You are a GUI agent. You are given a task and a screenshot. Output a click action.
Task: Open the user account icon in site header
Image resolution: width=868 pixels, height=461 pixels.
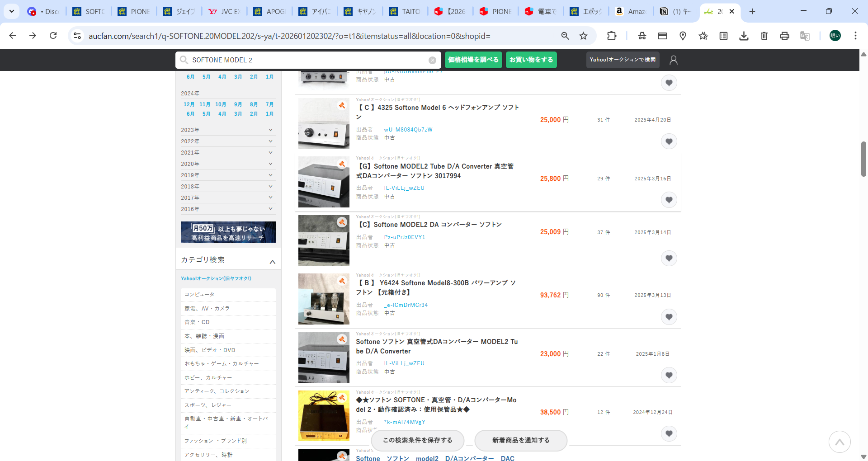pos(674,60)
